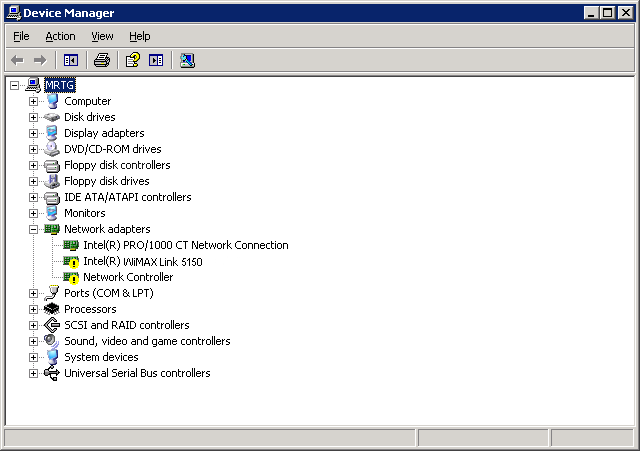Maximize the Device Manager window

point(607,13)
